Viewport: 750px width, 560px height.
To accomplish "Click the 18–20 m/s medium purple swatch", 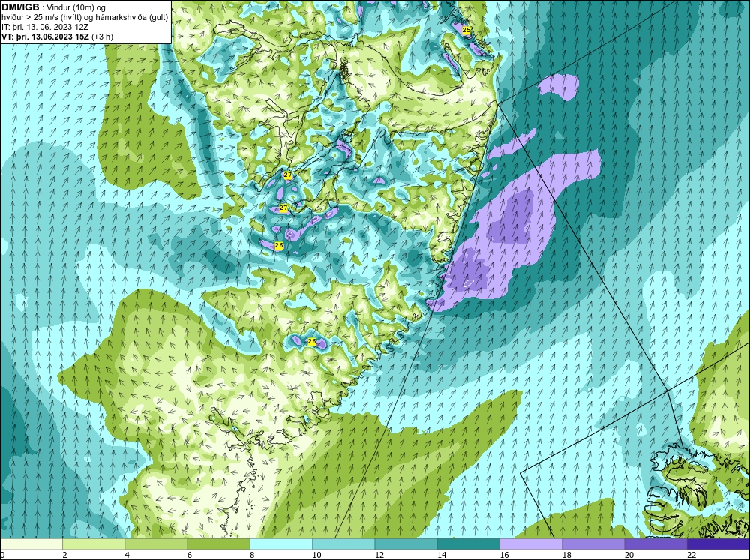I will [593, 544].
